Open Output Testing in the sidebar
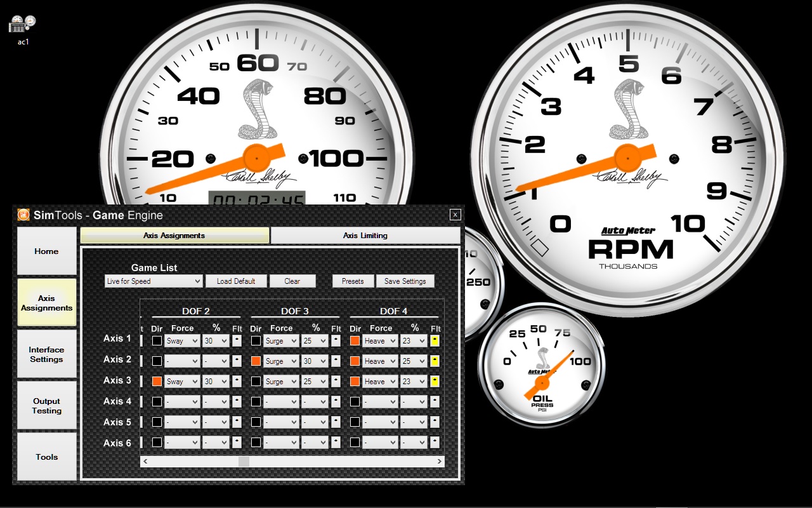The height and width of the screenshot is (508, 812). coord(46,406)
